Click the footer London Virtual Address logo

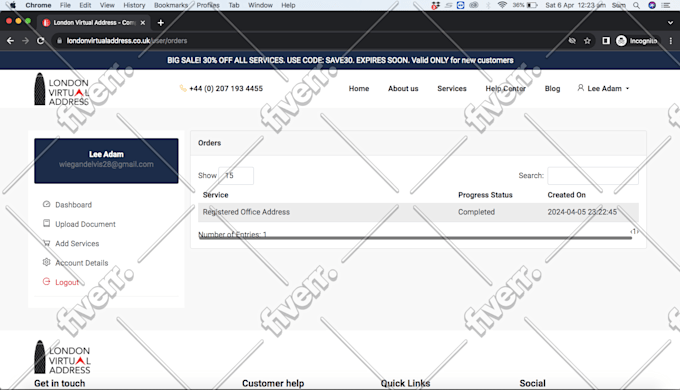pyautogui.click(x=62, y=357)
